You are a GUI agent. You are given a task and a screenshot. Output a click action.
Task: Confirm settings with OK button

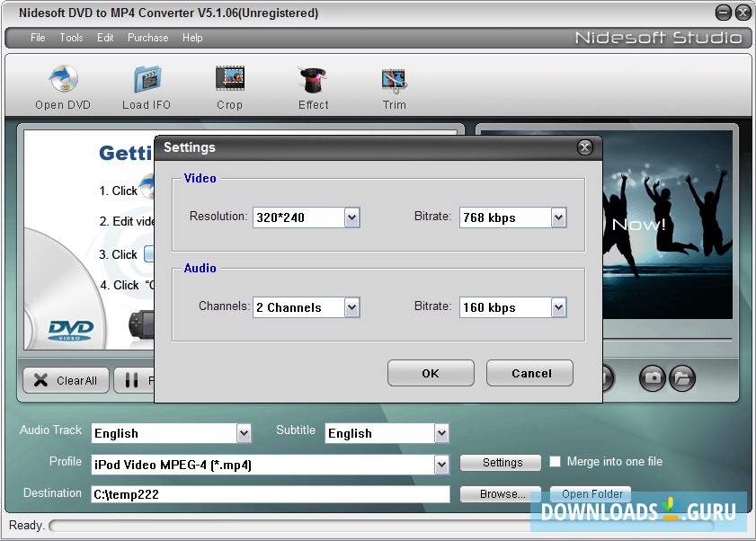(x=431, y=373)
